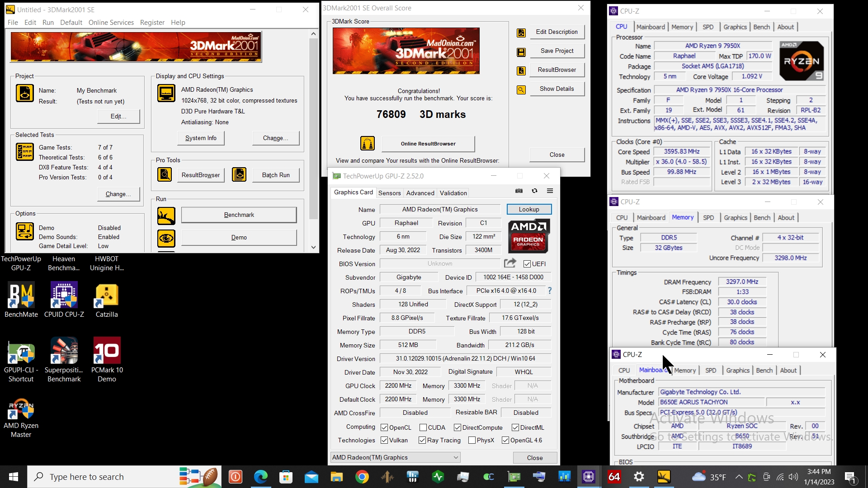The image size is (868, 488).
Task: Open the Register menu in 3DMark2001
Action: tap(152, 22)
